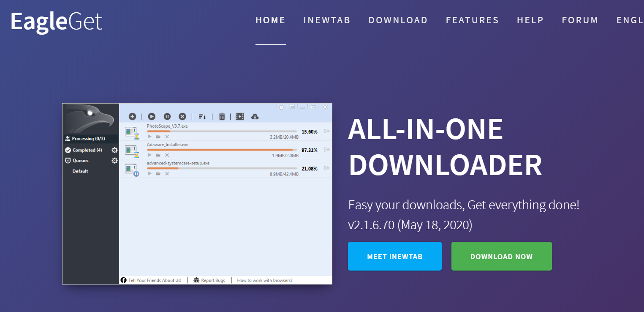
Task: Click the 1.9MB/2.0MB size text
Action: point(285,156)
